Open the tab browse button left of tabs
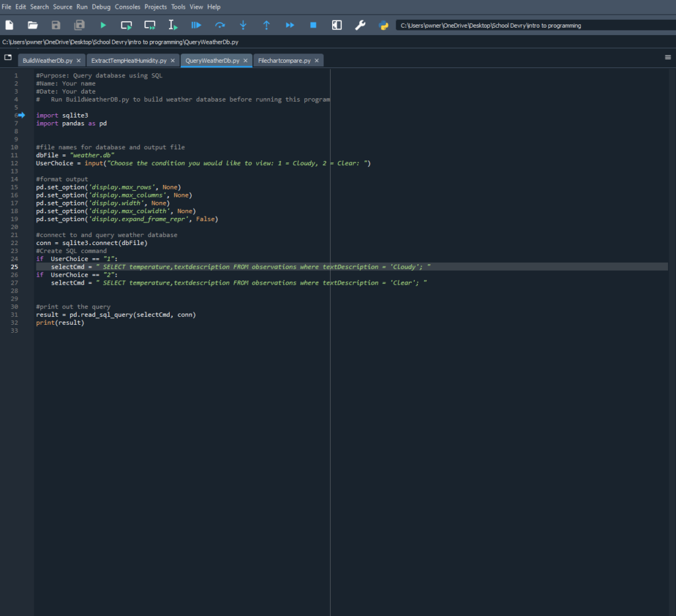This screenshot has width=676, height=616. 8,57
